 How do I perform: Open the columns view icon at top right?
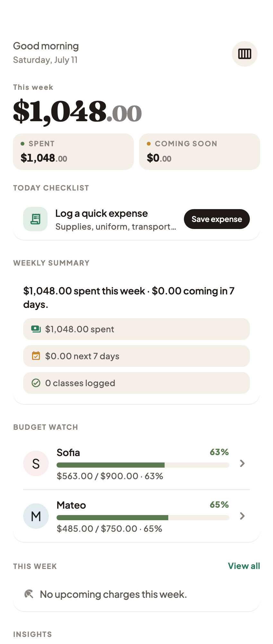244,54
